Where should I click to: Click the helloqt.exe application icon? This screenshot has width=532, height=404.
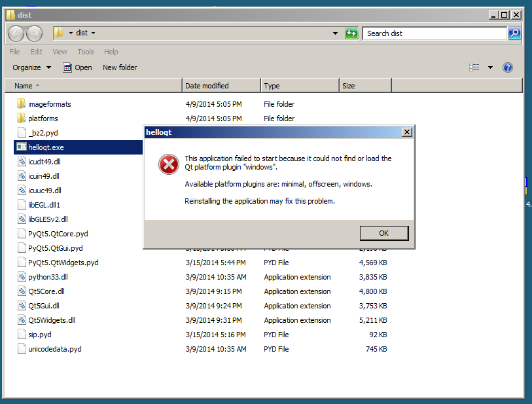point(22,147)
